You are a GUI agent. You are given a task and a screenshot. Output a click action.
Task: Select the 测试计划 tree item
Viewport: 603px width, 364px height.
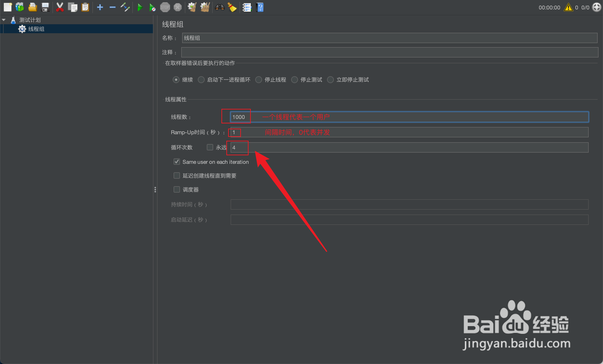click(x=30, y=20)
